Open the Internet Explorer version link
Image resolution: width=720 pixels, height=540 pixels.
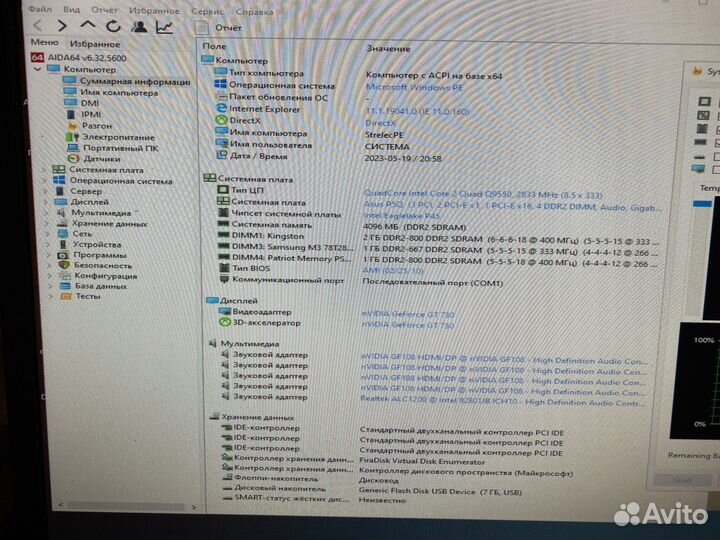417,111
